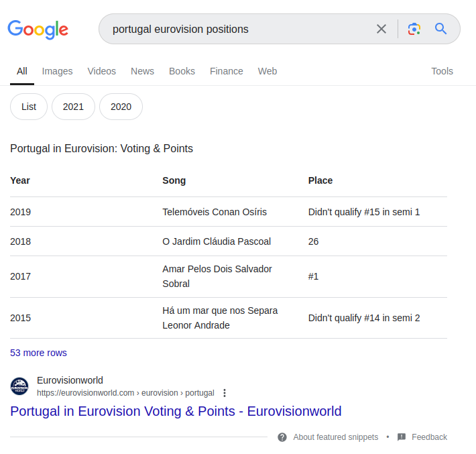Screen dimensions: 476x454
Task: Open the News results tab
Action: click(142, 71)
